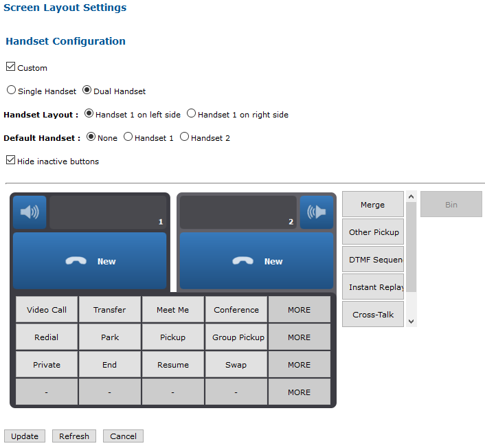Image resolution: width=485 pixels, height=448 pixels.
Task: Click handset 2 New call button
Action: [x=256, y=261]
